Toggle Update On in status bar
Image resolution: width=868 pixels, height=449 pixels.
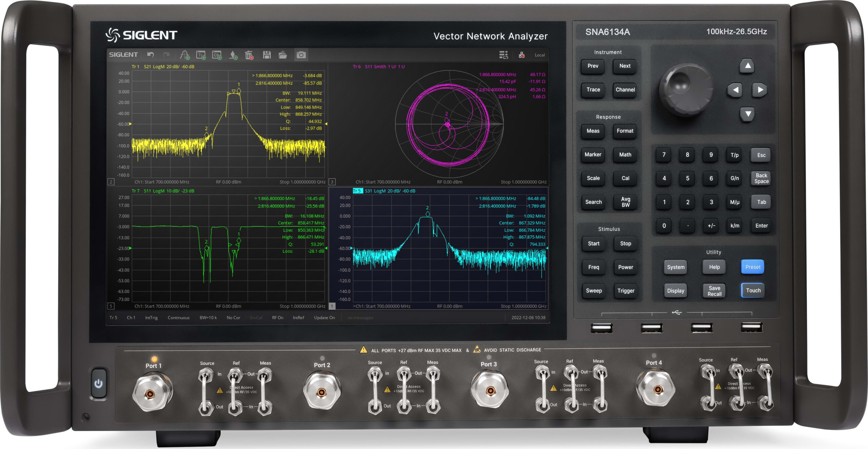point(324,318)
